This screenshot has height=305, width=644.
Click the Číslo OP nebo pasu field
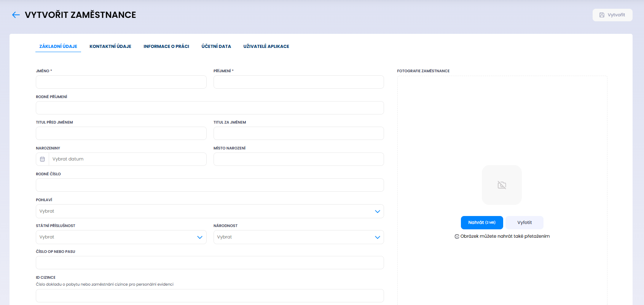[210, 262]
